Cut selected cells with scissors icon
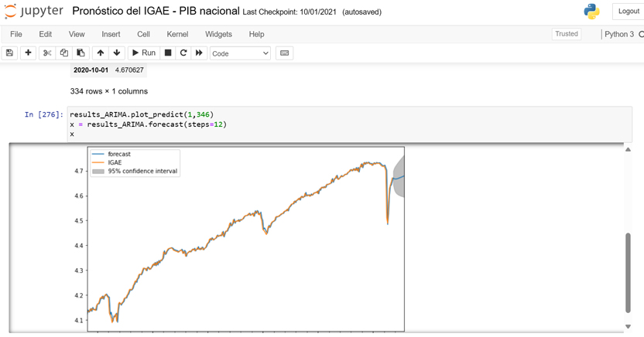This screenshot has height=337, width=644. [47, 53]
